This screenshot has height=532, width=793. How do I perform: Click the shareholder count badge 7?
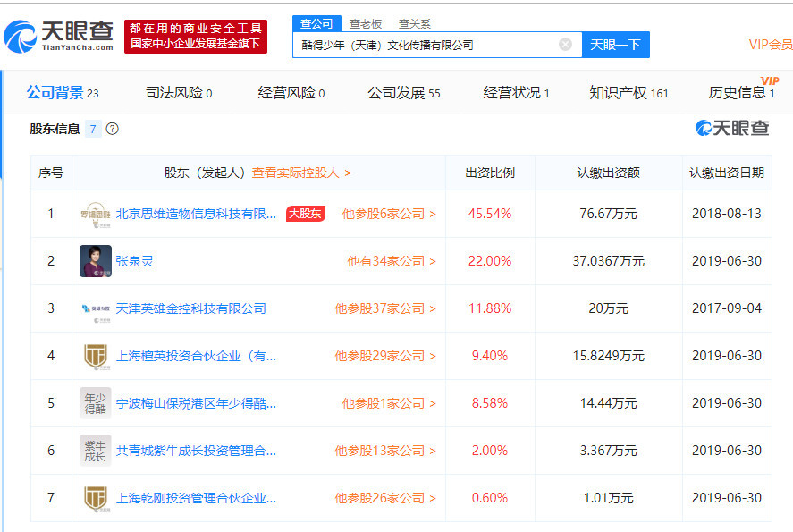coord(93,129)
